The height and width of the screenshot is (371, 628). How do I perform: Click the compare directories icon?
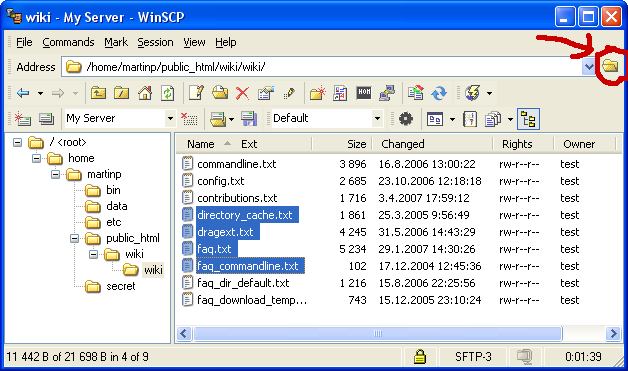416,93
